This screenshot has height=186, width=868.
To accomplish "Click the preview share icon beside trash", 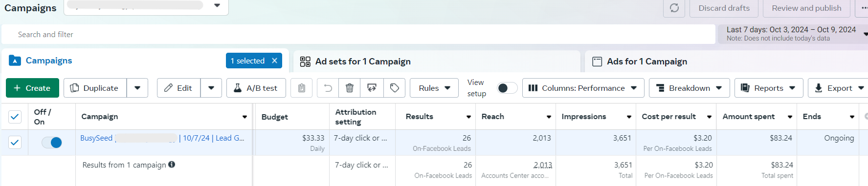I will click(x=372, y=88).
